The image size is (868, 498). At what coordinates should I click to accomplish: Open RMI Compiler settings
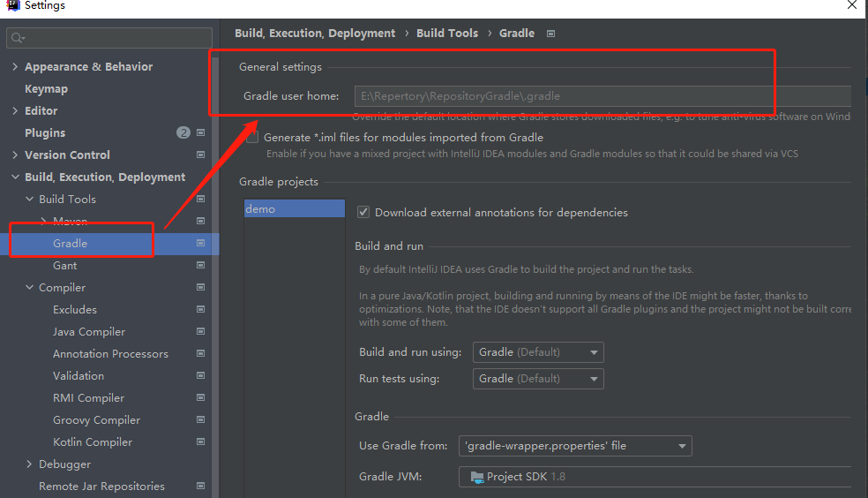point(88,398)
